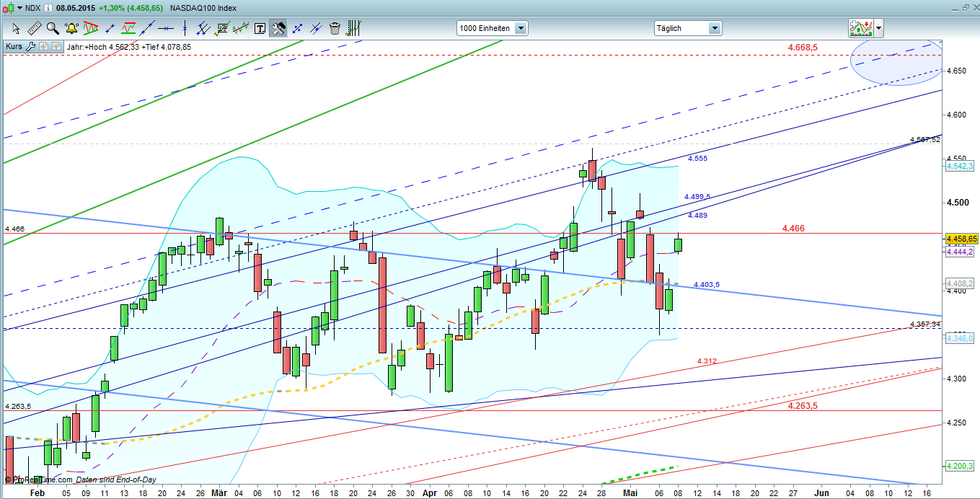The height and width of the screenshot is (499, 980).
Task: Click the candlestick chart style icon
Action: tap(7, 7)
